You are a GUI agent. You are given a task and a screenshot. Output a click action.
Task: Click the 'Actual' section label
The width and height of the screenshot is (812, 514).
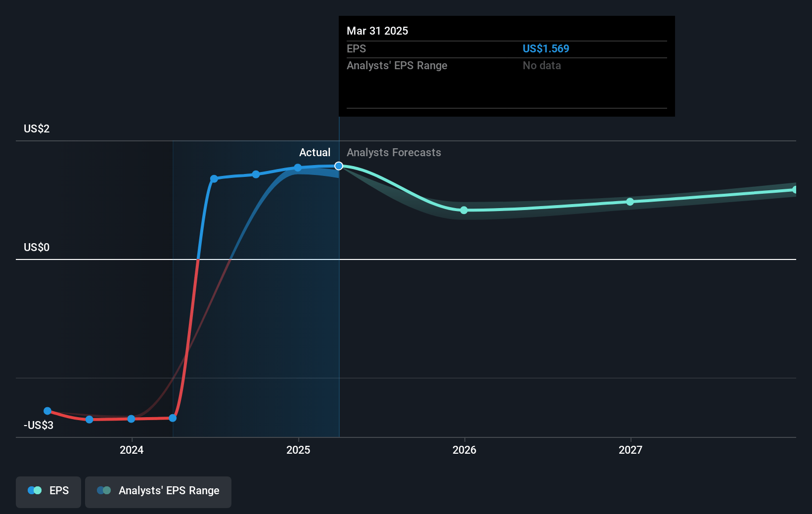tap(315, 153)
